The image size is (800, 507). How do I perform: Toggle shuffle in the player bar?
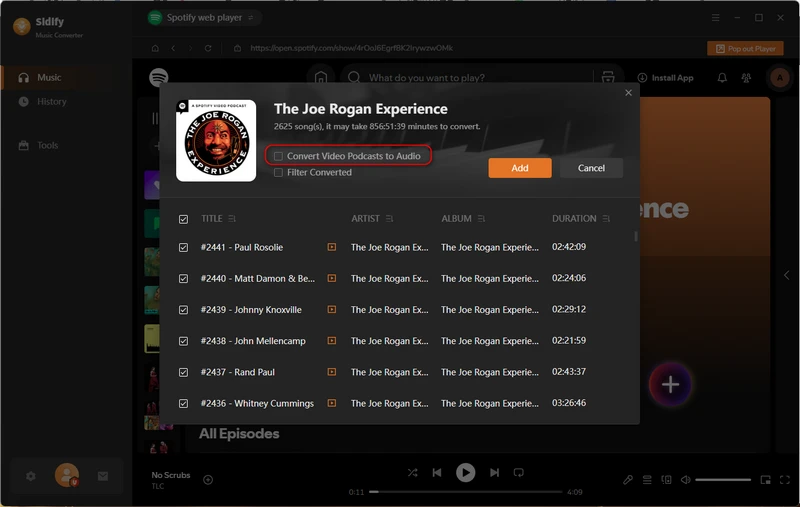pyautogui.click(x=412, y=472)
